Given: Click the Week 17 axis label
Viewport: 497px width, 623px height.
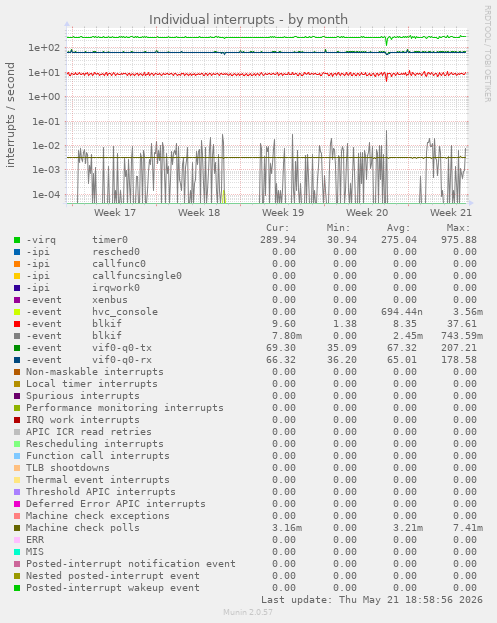Looking at the screenshot, I should click(x=115, y=213).
